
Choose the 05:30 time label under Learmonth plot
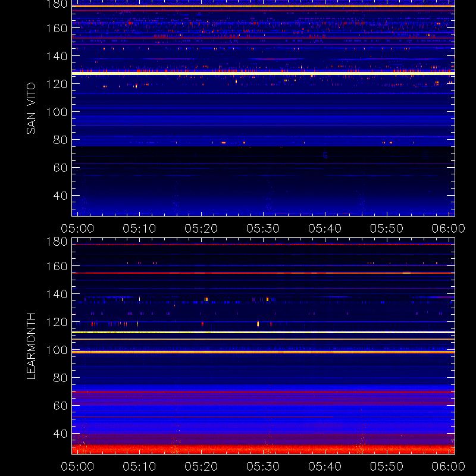click(x=263, y=466)
